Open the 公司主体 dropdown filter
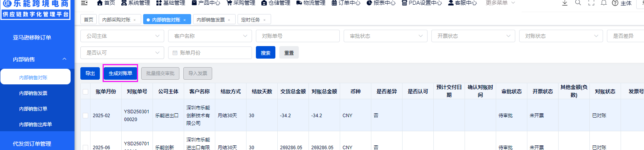The height and width of the screenshot is (150, 644). point(122,36)
